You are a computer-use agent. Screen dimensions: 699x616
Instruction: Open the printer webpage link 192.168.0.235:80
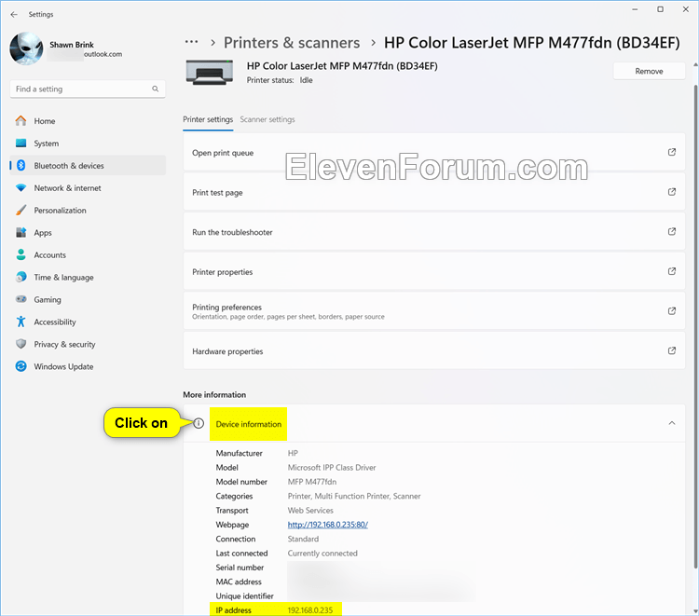(328, 525)
